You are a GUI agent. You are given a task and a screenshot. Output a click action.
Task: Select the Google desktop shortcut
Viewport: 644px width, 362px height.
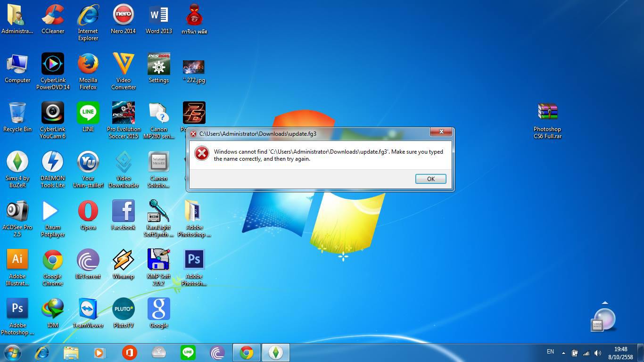(x=159, y=313)
